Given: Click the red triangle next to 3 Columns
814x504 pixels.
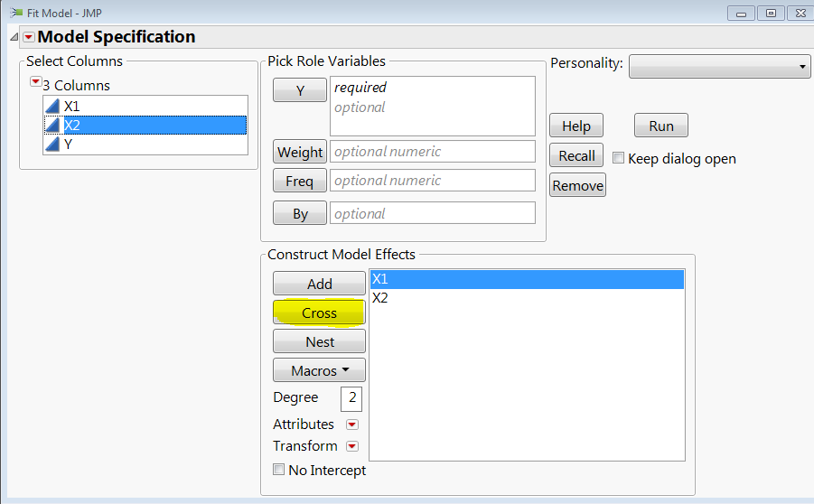Looking at the screenshot, I should click(35, 82).
